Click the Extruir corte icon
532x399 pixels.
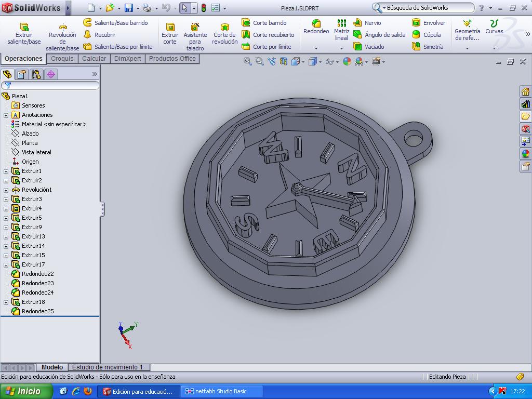tap(170, 33)
